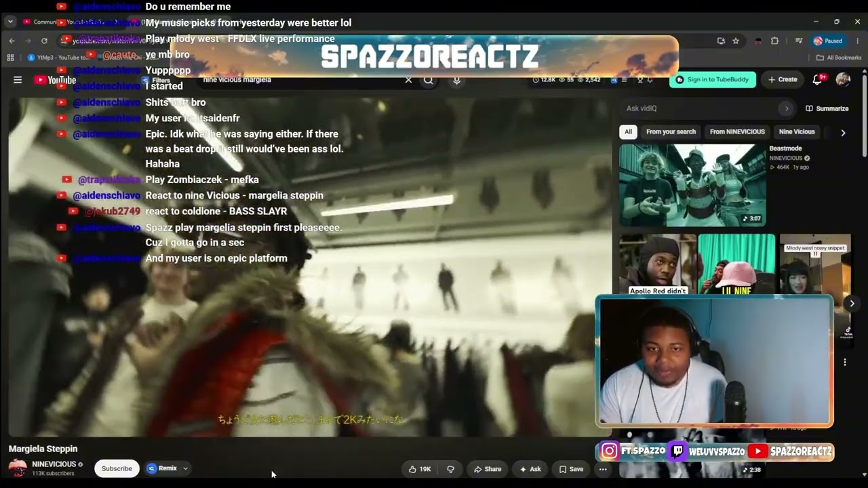Click the main video player
The width and height of the screenshot is (868, 488).
tap(310, 266)
